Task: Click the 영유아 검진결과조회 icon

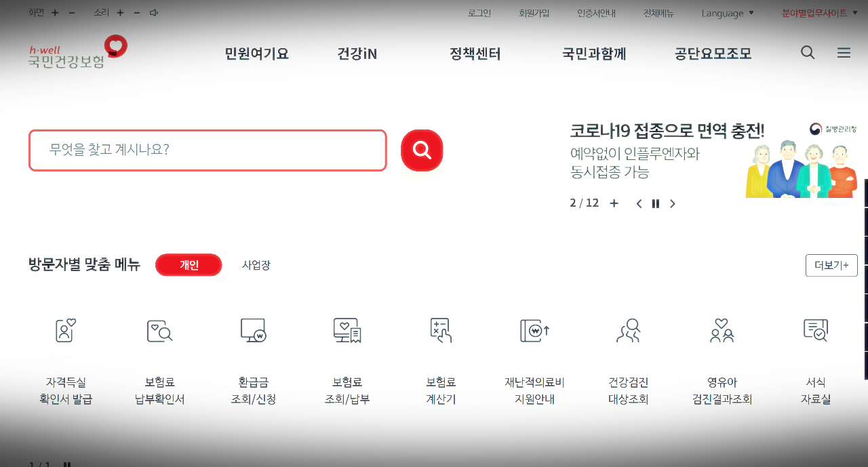Action: pos(722,331)
